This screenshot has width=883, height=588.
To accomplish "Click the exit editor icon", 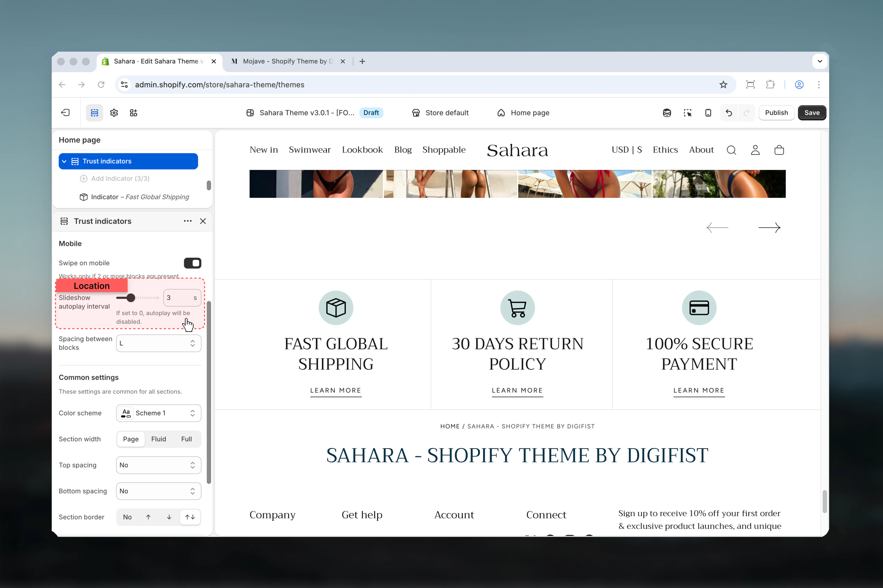I will click(65, 112).
